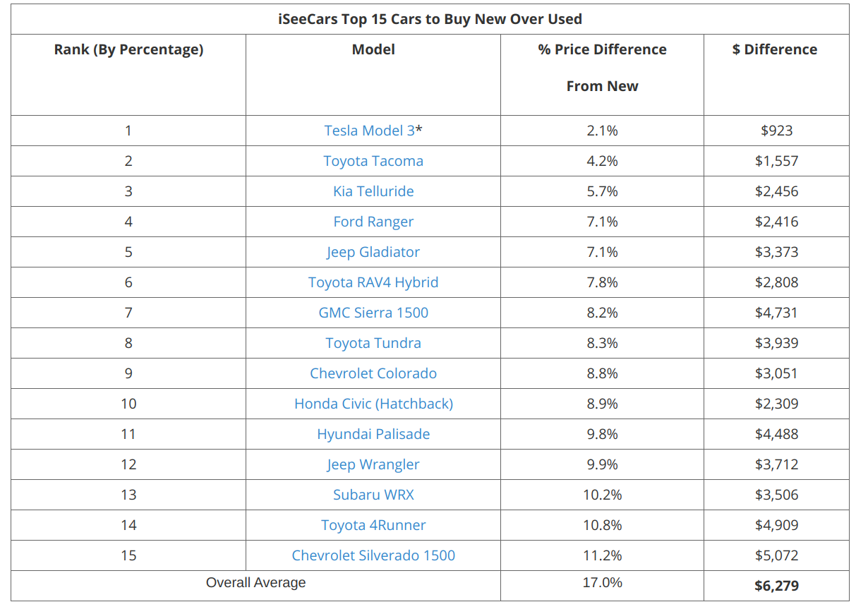Image resolution: width=868 pixels, height=614 pixels.
Task: Open the Chevrolet Silverado 1500 link
Action: click(x=373, y=555)
